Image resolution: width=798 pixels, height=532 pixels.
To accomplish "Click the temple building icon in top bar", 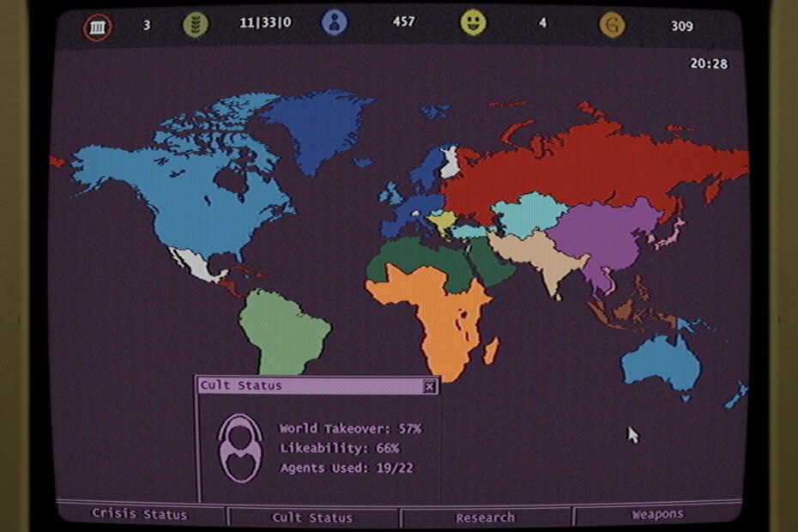I will click(x=98, y=27).
